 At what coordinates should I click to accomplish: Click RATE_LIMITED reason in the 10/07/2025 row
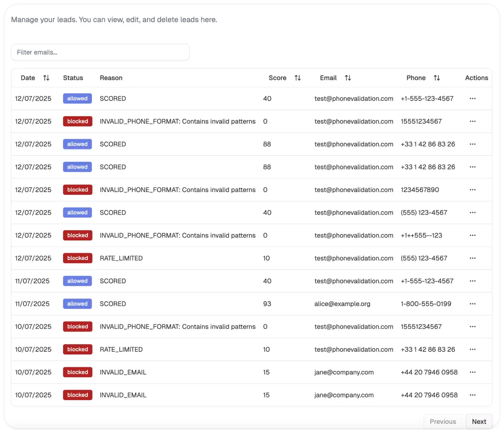pyautogui.click(x=121, y=350)
